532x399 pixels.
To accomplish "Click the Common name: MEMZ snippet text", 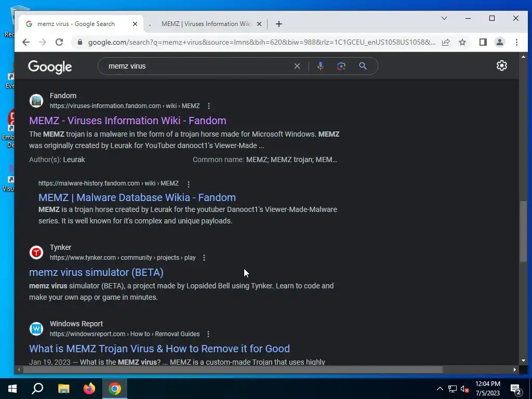I will tap(265, 159).
